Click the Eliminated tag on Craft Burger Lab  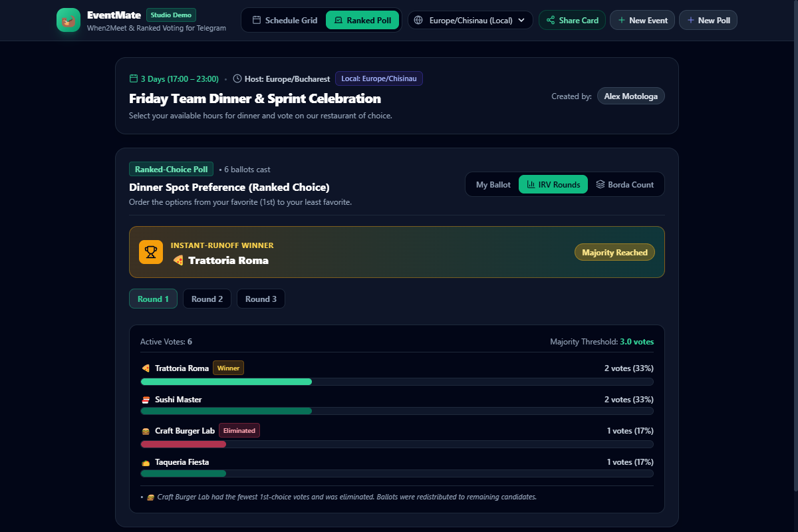pyautogui.click(x=239, y=430)
